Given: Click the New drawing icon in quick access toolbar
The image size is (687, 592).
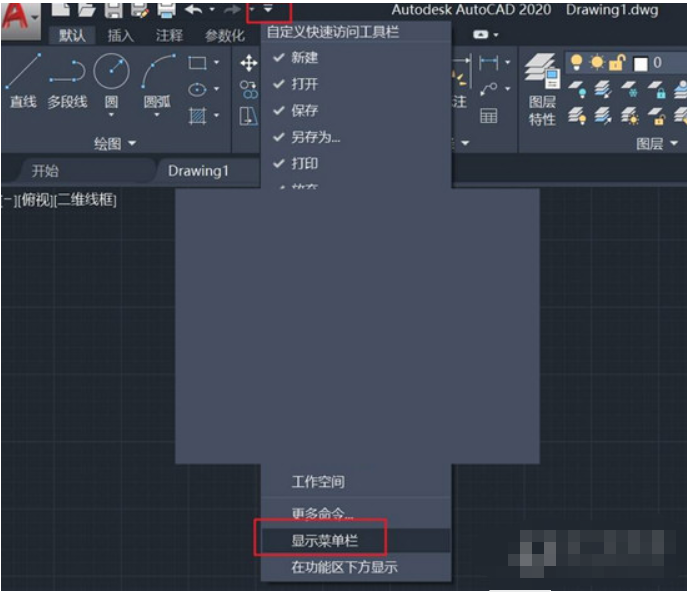Looking at the screenshot, I should (x=60, y=10).
